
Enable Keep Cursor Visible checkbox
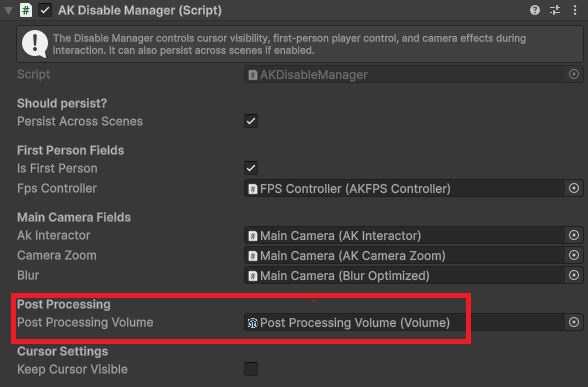[250, 369]
